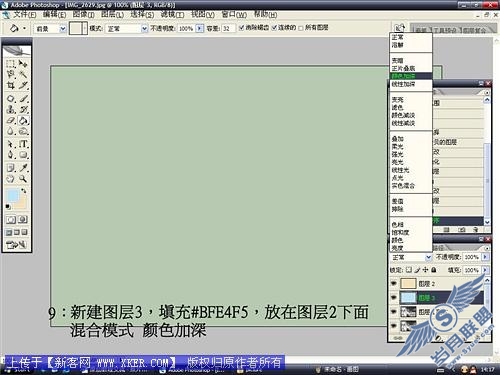Viewport: 500px width, 375px height.
Task: Select the Hand tool
Action: 11,178
